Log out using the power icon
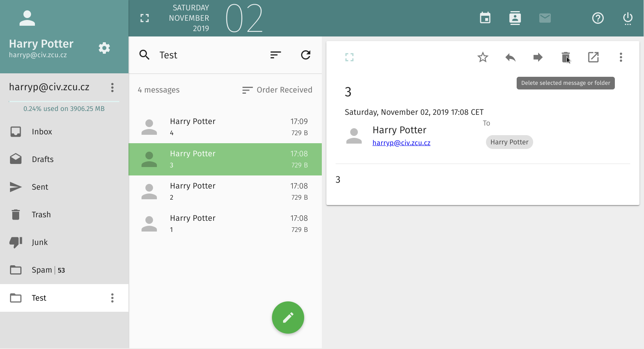 [628, 18]
